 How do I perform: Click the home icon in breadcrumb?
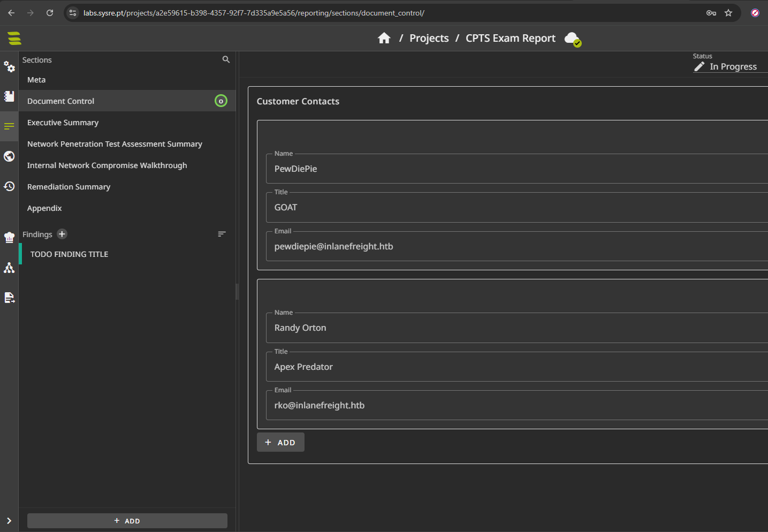(384, 39)
